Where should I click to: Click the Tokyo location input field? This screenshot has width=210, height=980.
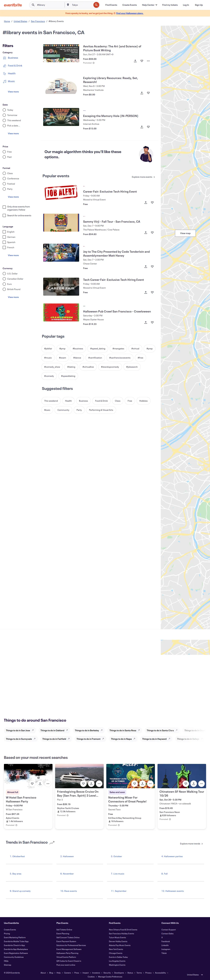[82, 5]
